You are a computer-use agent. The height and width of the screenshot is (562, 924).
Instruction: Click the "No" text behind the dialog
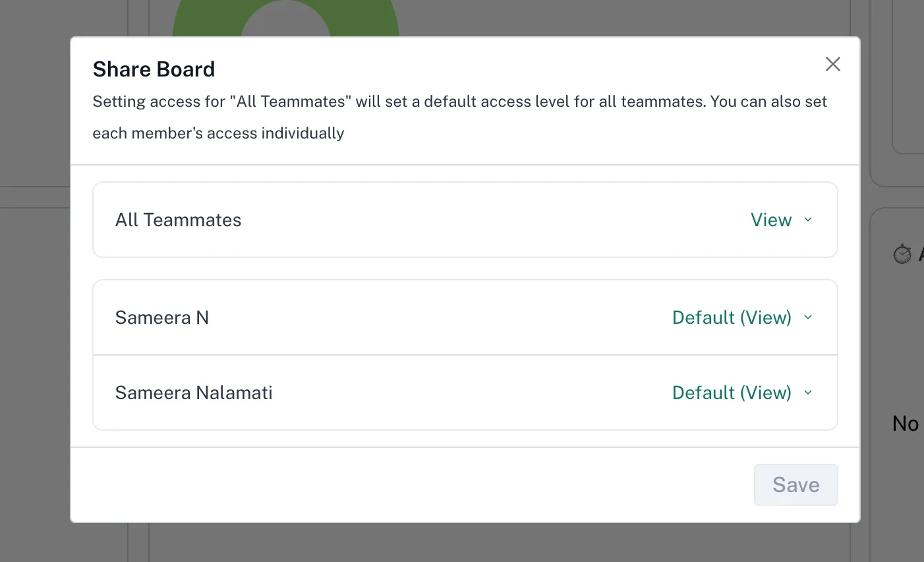click(x=906, y=423)
